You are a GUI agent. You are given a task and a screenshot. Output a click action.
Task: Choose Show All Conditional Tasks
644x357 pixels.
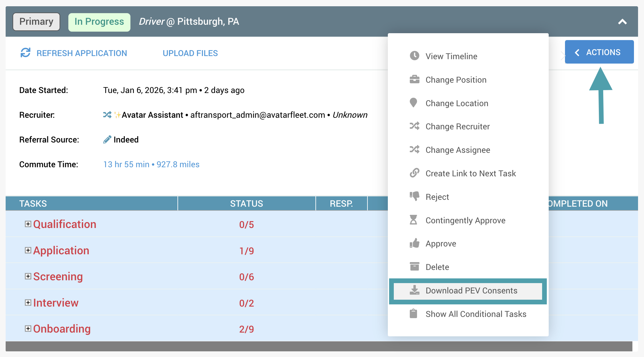point(476,314)
